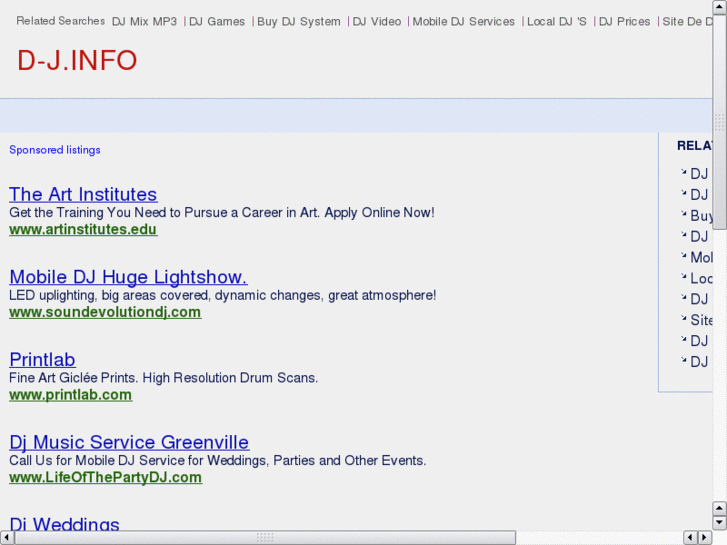Click the Call Us for Mobile DJ description
This screenshot has width=727, height=545.
point(217,460)
